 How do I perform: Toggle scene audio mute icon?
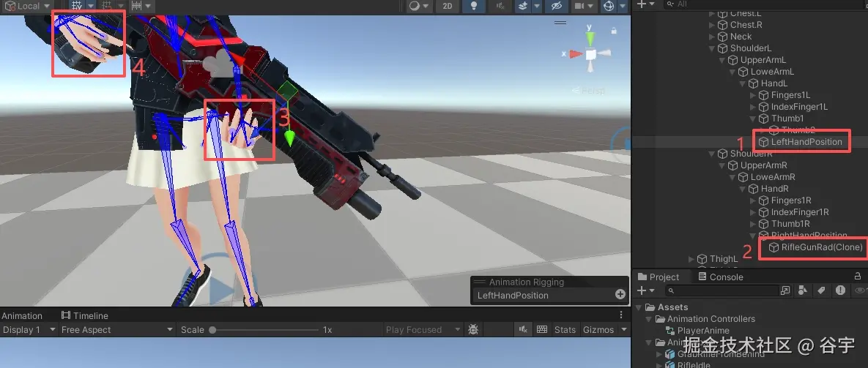click(x=501, y=6)
